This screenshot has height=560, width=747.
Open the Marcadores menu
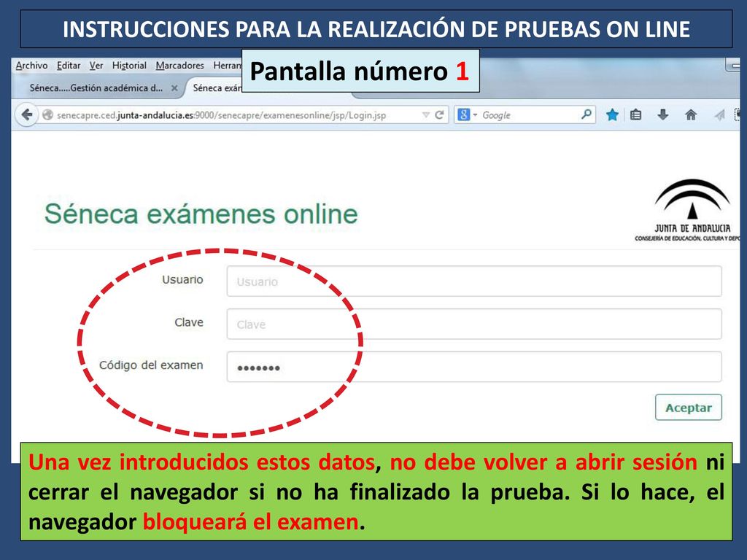179,66
